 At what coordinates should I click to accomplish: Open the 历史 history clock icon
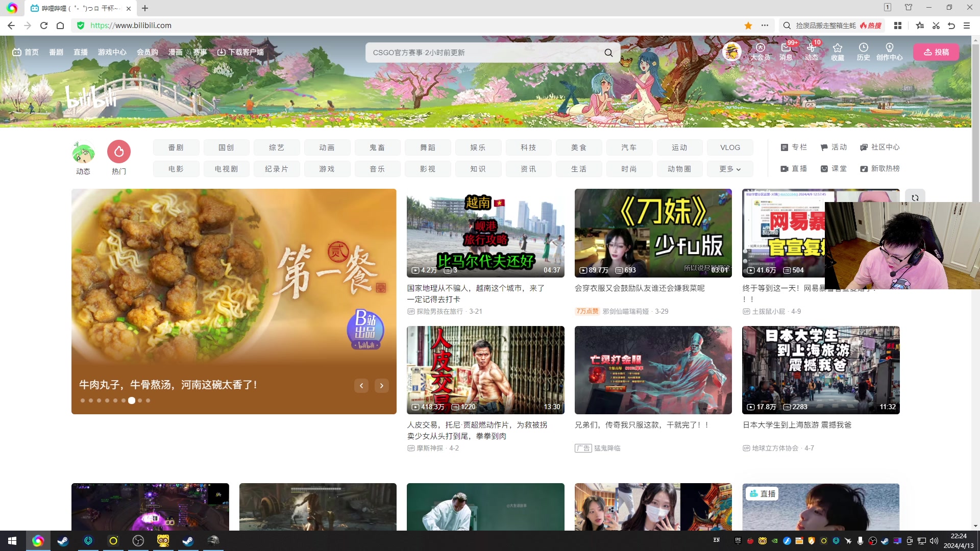click(863, 48)
